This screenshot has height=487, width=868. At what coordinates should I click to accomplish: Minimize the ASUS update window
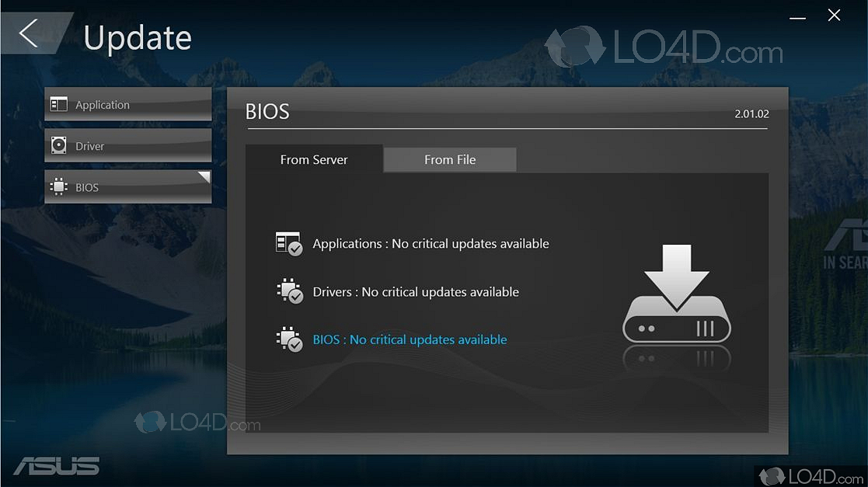click(797, 17)
